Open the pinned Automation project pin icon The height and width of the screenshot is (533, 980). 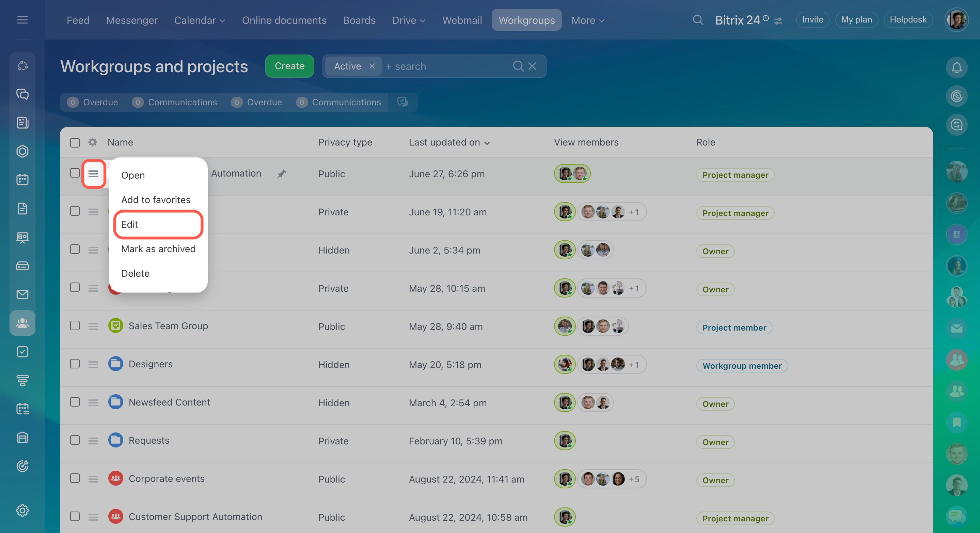(x=281, y=174)
